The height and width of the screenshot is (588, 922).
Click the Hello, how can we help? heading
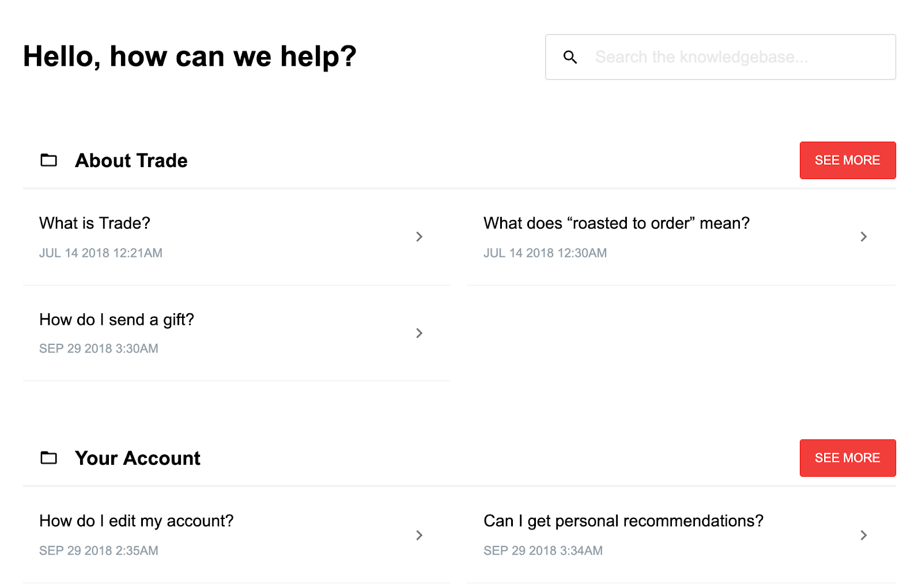pos(190,56)
